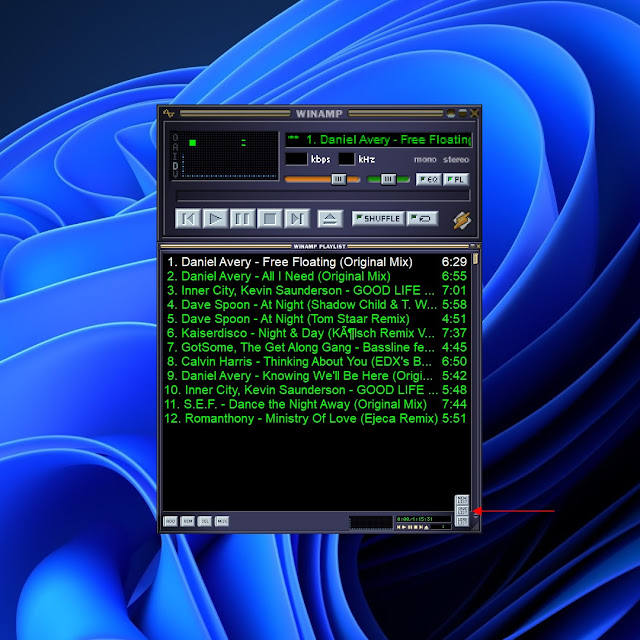The height and width of the screenshot is (640, 640).
Task: Open files with the Eject button
Action: point(330,219)
